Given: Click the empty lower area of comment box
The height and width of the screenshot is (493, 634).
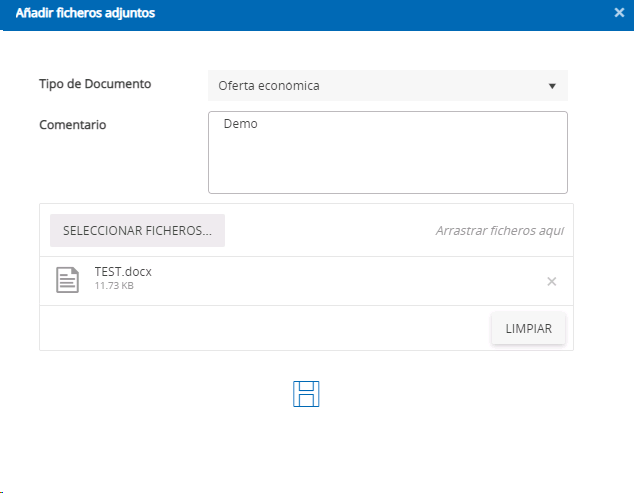Looking at the screenshot, I should 388,170.
